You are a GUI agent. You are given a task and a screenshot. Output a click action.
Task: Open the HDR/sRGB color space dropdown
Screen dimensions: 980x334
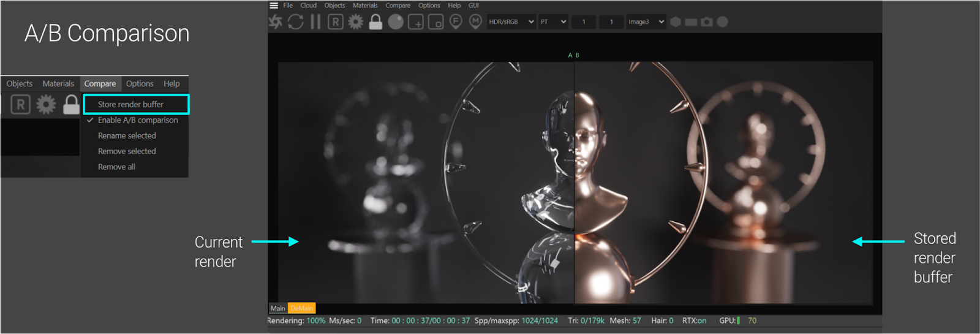tap(511, 22)
